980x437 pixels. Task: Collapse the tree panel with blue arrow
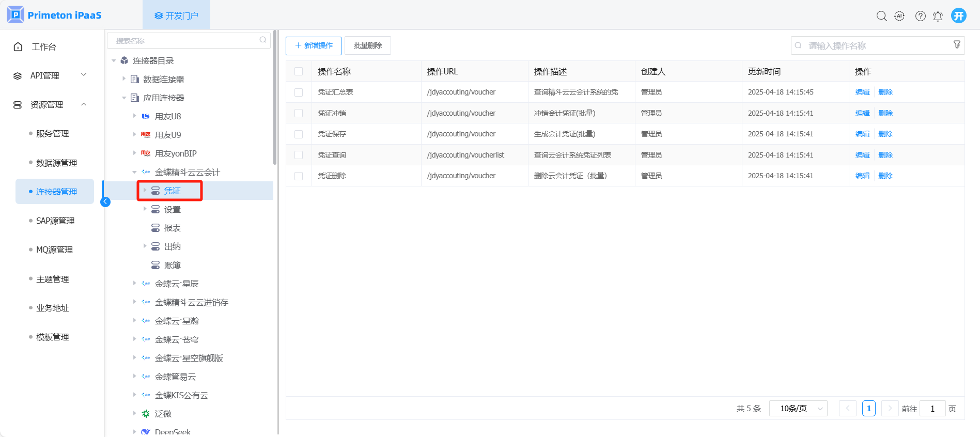point(105,201)
